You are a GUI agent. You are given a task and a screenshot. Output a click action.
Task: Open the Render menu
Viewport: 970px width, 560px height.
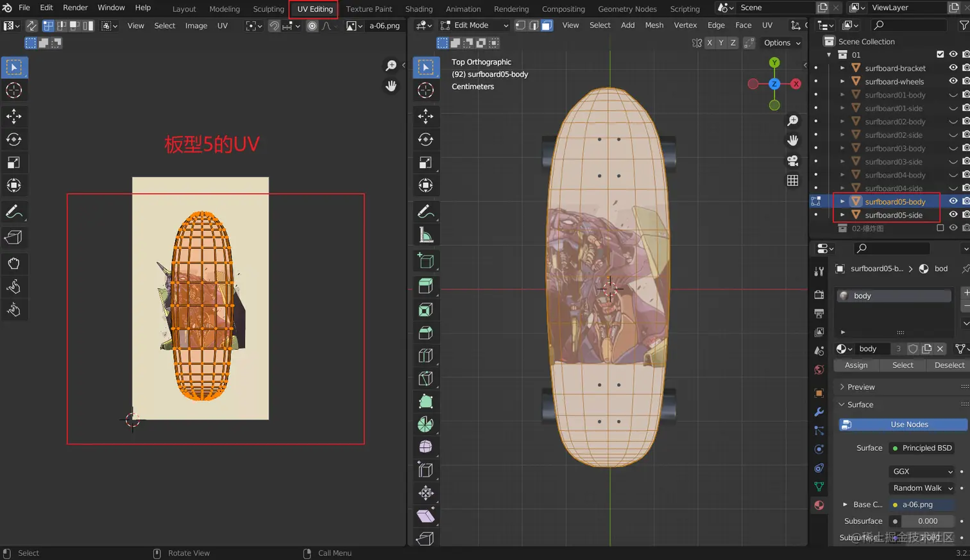75,8
